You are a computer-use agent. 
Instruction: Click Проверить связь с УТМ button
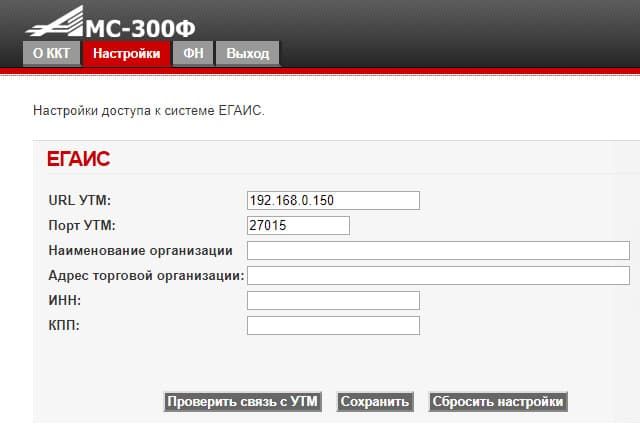point(242,402)
